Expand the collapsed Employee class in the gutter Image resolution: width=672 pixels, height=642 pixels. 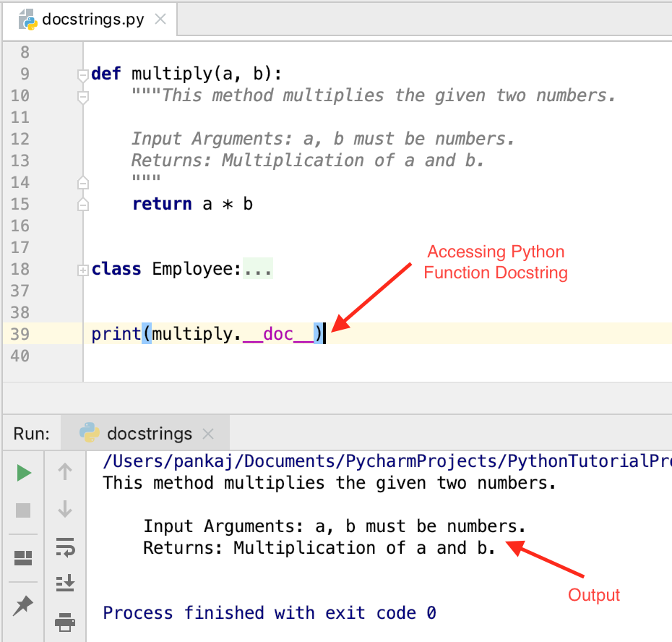click(x=83, y=268)
